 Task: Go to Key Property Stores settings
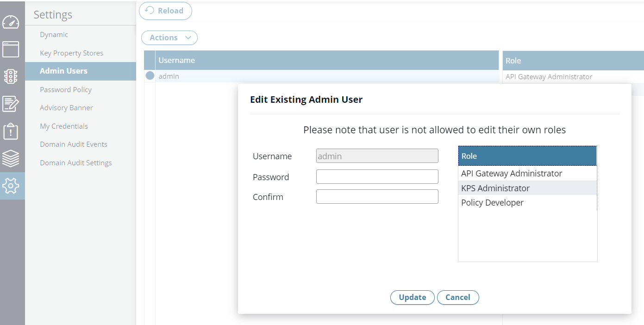click(x=71, y=53)
